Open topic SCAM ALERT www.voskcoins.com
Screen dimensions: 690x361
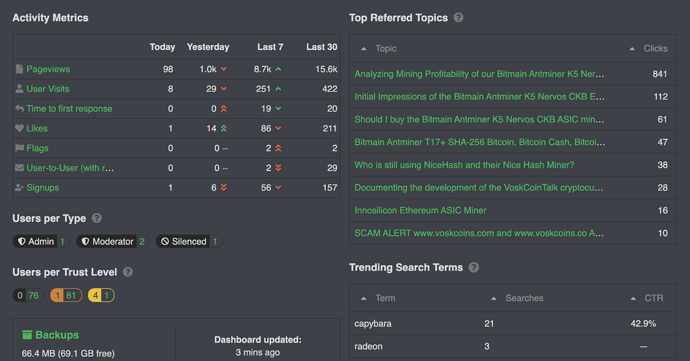pos(479,233)
